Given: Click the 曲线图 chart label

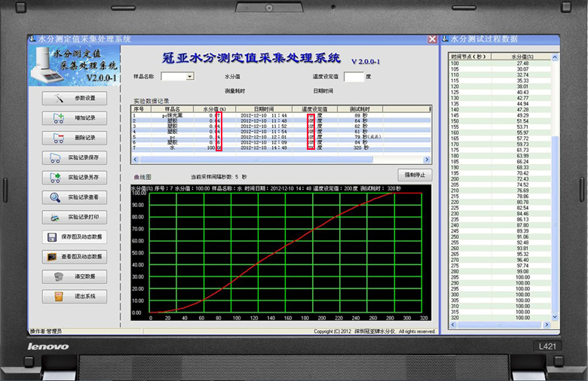Looking at the screenshot, I should (142, 177).
